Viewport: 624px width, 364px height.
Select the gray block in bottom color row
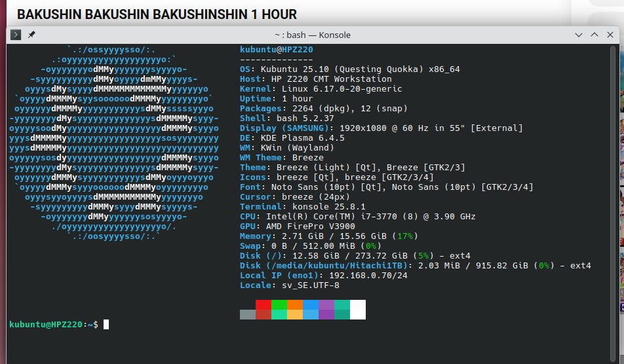tap(247, 314)
